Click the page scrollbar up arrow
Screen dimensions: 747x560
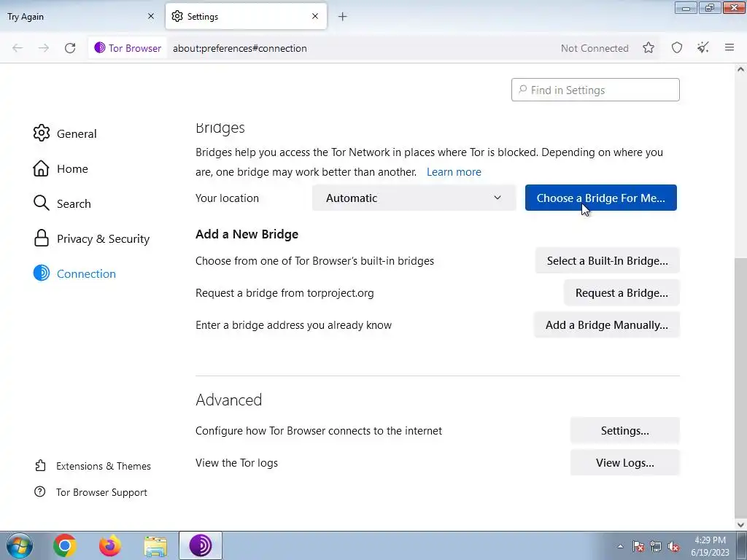click(740, 69)
